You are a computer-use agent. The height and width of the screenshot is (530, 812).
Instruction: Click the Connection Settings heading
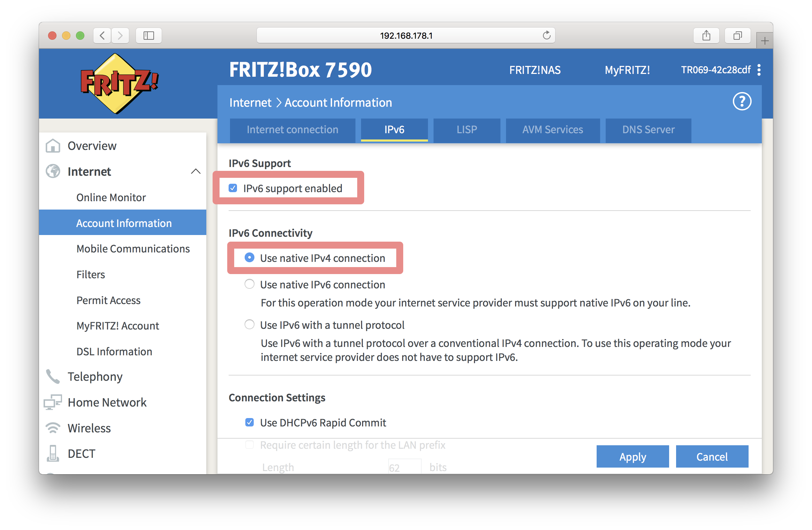(x=277, y=397)
